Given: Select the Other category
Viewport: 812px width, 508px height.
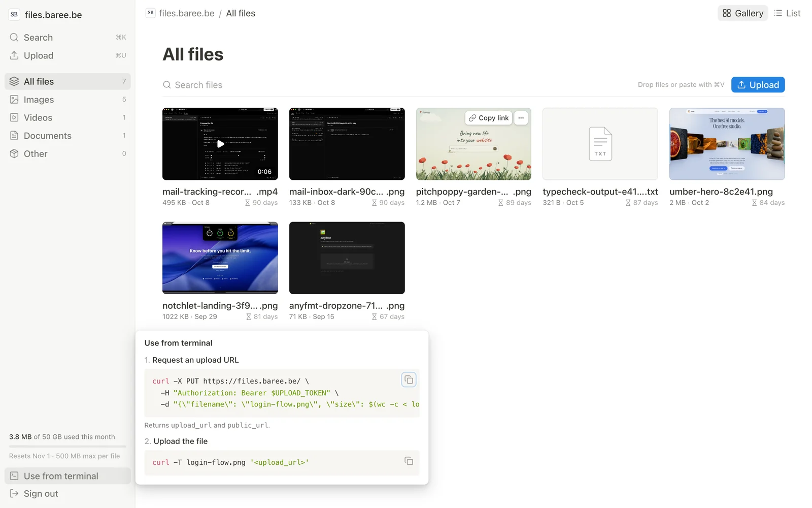Looking at the screenshot, I should (x=67, y=153).
